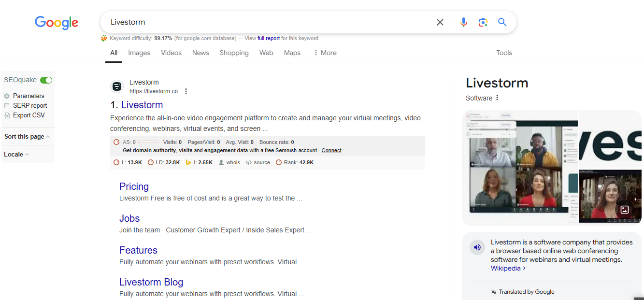The width and height of the screenshot is (644, 300).
Task: Switch to the News tab
Action: coord(200,53)
